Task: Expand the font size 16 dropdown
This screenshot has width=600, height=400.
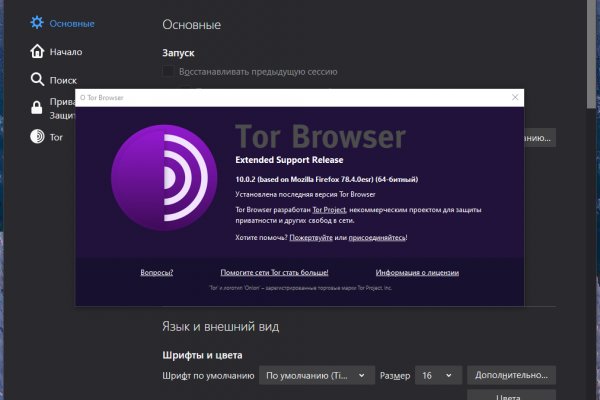Action: click(x=438, y=375)
